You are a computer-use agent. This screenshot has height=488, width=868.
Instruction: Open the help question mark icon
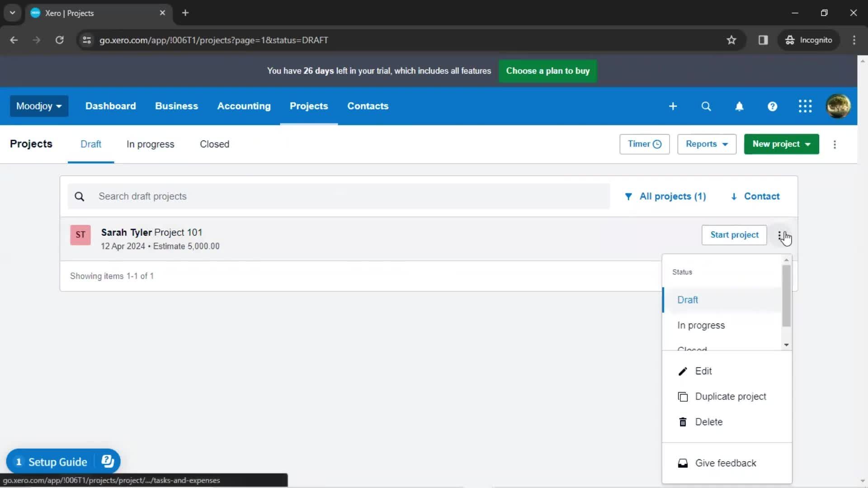tap(772, 106)
